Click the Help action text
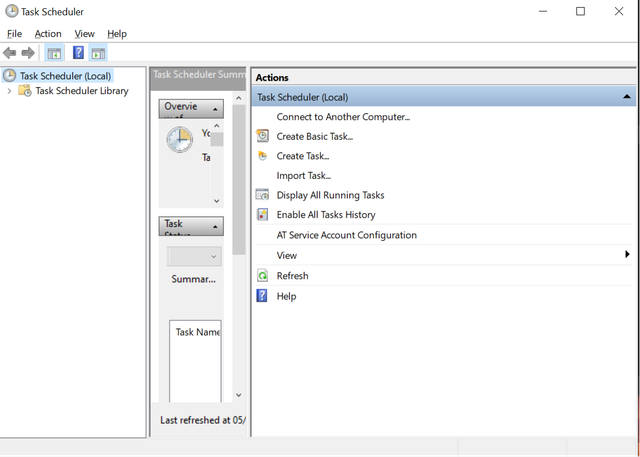Viewport: 640px width, 457px height. coord(286,296)
